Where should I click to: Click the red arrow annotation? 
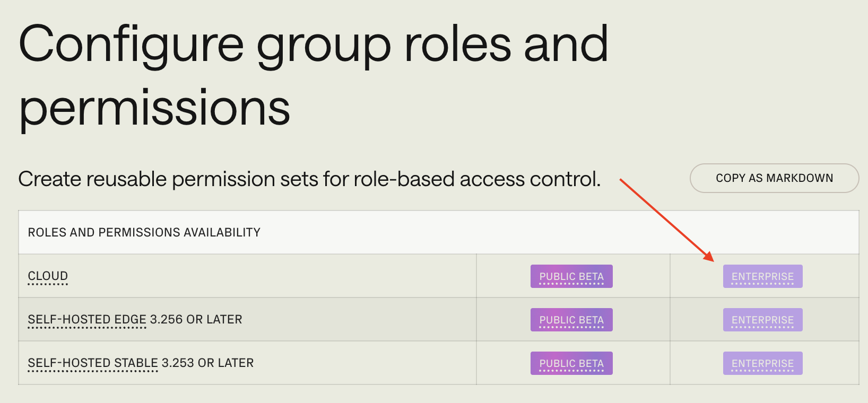pyautogui.click(x=666, y=220)
